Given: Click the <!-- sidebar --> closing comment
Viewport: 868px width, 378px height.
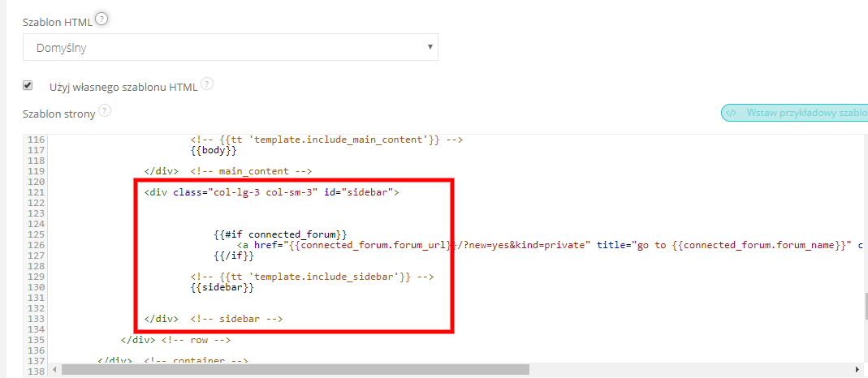Looking at the screenshot, I should pos(237,319).
